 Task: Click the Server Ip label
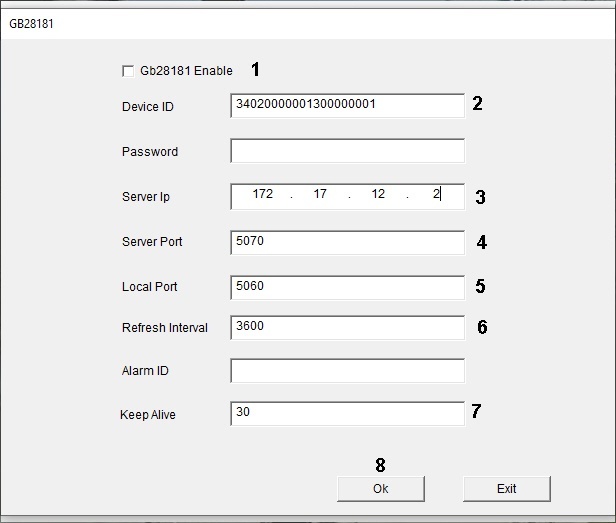(146, 197)
